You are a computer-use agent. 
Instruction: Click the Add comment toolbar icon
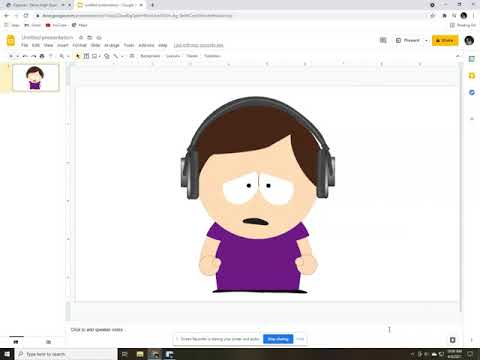pos(132,56)
